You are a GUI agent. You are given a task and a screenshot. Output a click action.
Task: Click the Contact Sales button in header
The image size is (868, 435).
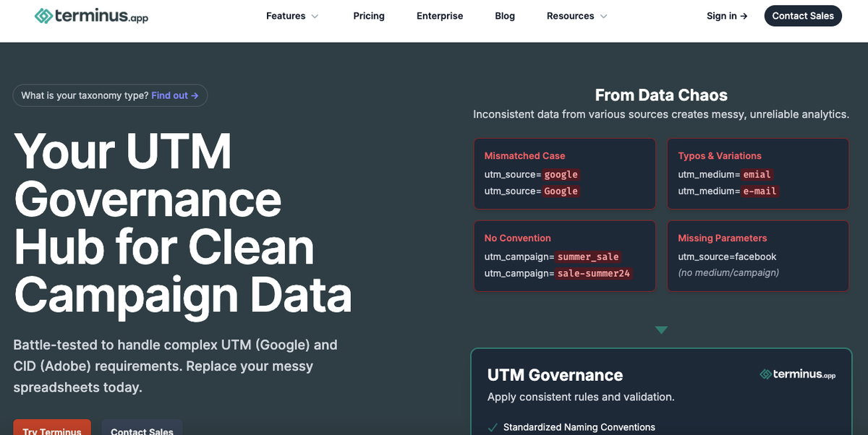pyautogui.click(x=803, y=16)
